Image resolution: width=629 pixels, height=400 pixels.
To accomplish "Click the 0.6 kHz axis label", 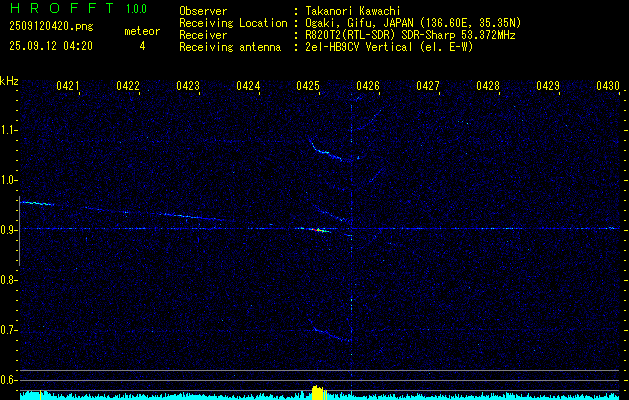I will (x=8, y=380).
